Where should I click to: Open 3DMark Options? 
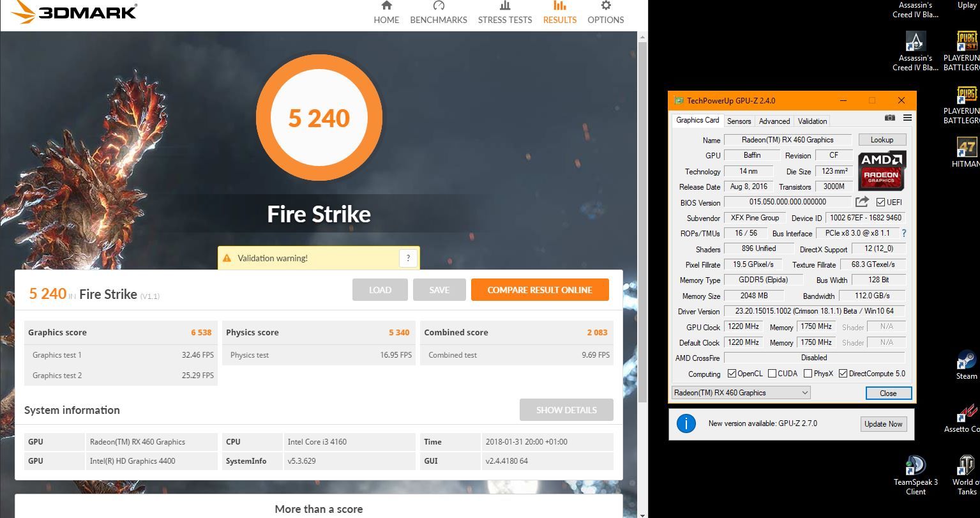pos(606,13)
